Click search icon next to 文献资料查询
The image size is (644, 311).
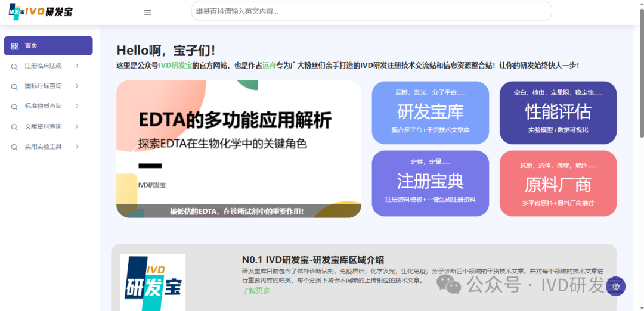(14, 127)
